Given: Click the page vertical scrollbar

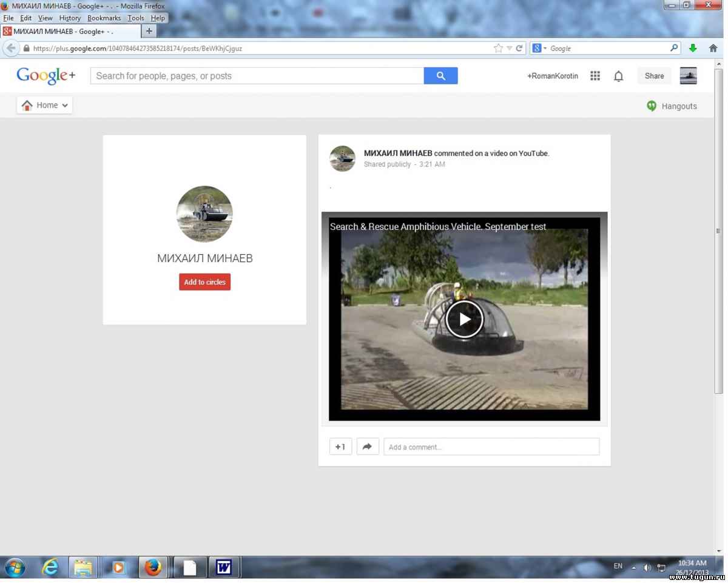Looking at the screenshot, I should pyautogui.click(x=719, y=230).
